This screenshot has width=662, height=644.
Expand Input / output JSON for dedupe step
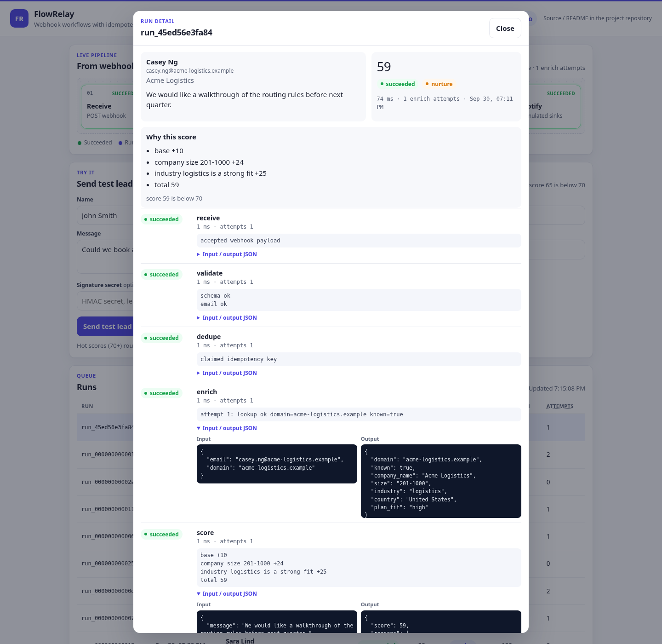click(x=227, y=373)
